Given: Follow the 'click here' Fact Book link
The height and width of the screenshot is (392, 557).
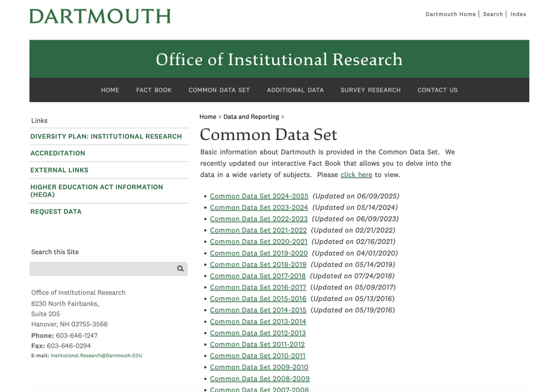Looking at the screenshot, I should (356, 175).
